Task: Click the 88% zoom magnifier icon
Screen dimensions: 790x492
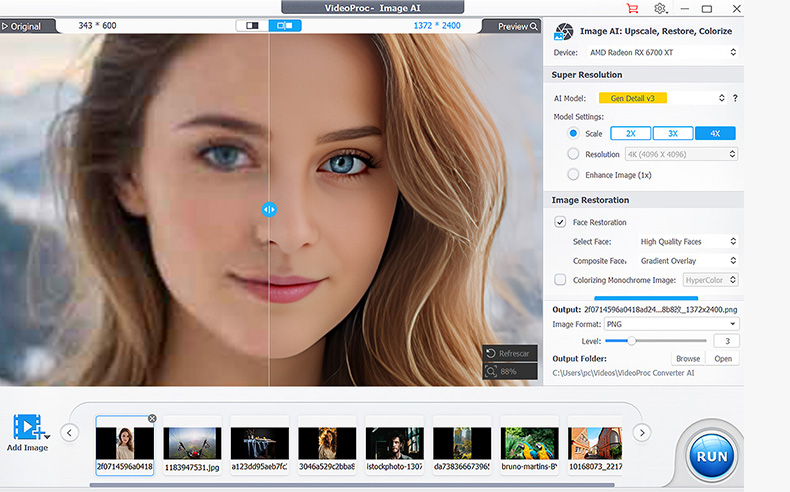Action: 491,371
